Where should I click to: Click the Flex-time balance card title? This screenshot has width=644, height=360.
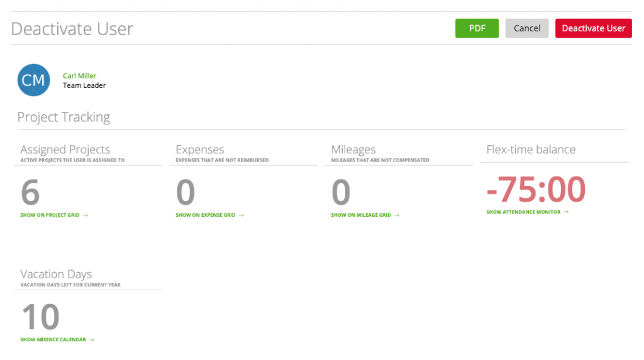[x=531, y=150]
